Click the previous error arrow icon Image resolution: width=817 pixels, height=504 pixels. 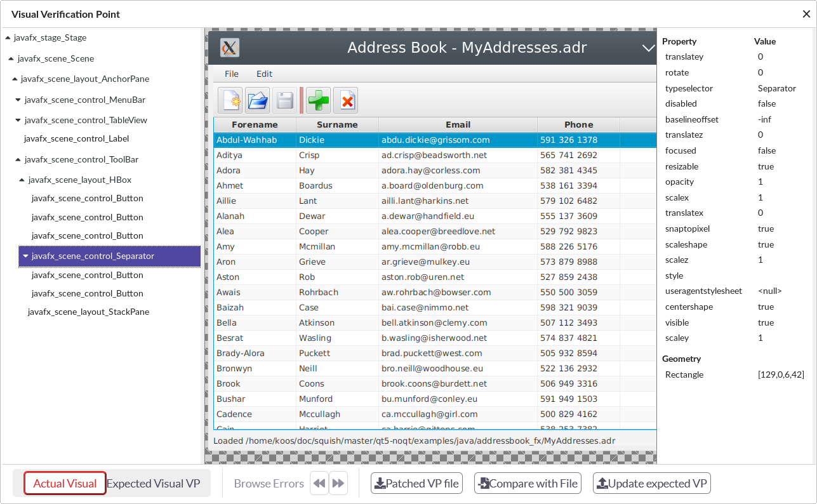point(319,484)
